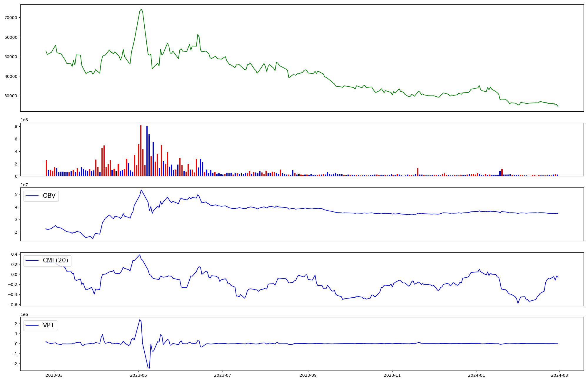Screen dimensions: 588x382
Task: Click the blue line sample in the VPT legend
Action: 32,325
